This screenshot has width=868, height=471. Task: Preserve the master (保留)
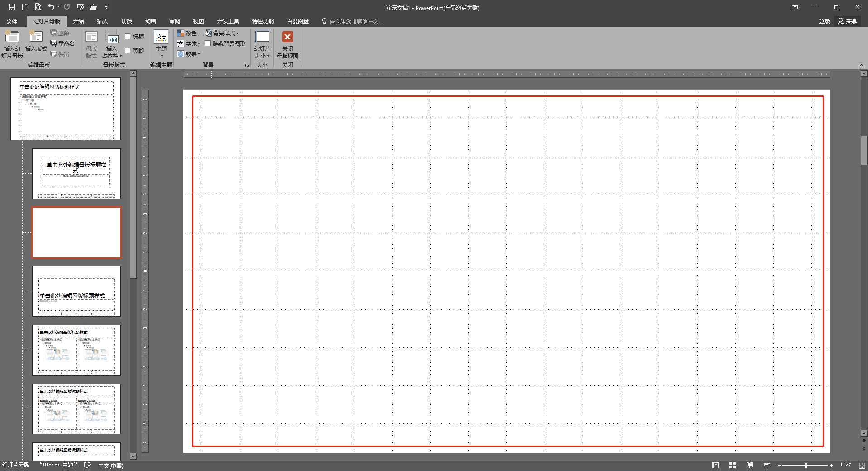[60, 54]
